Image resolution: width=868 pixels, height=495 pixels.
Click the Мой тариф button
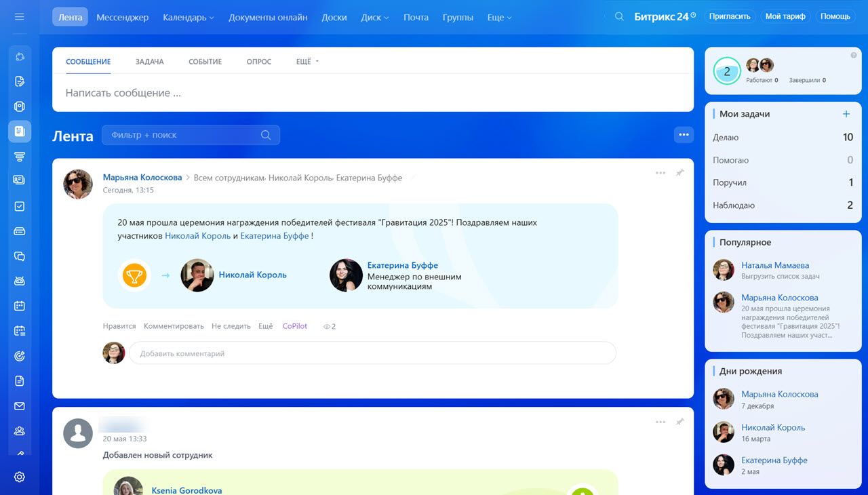[x=785, y=16]
